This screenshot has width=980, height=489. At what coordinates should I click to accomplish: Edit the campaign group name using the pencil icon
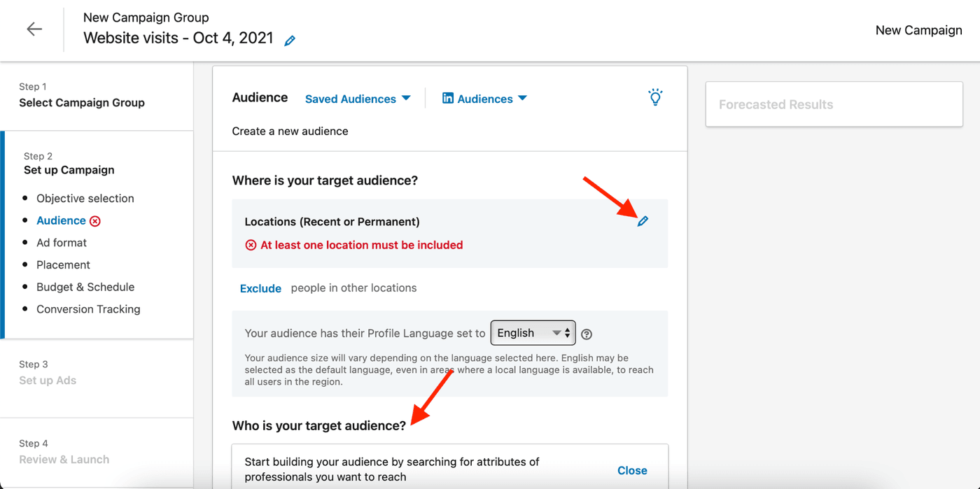pos(290,40)
